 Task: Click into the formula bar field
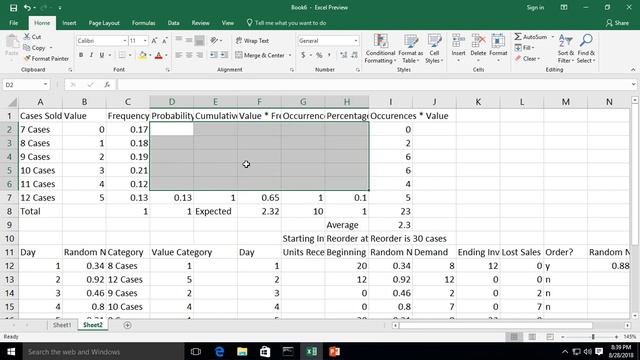coord(373,84)
